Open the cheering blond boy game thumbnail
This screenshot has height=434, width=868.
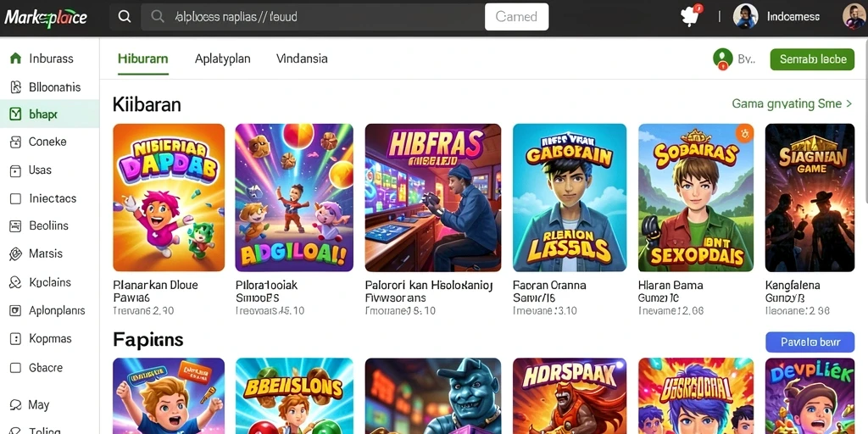point(169,396)
